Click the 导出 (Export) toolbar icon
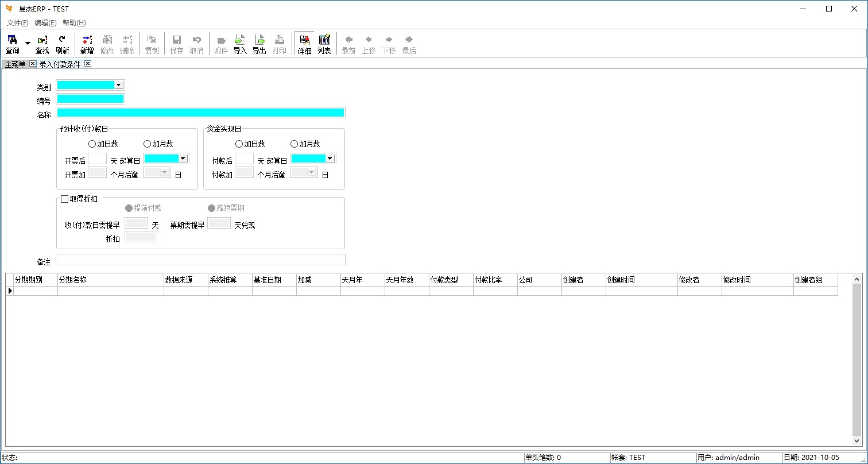868x464 pixels. (259, 40)
